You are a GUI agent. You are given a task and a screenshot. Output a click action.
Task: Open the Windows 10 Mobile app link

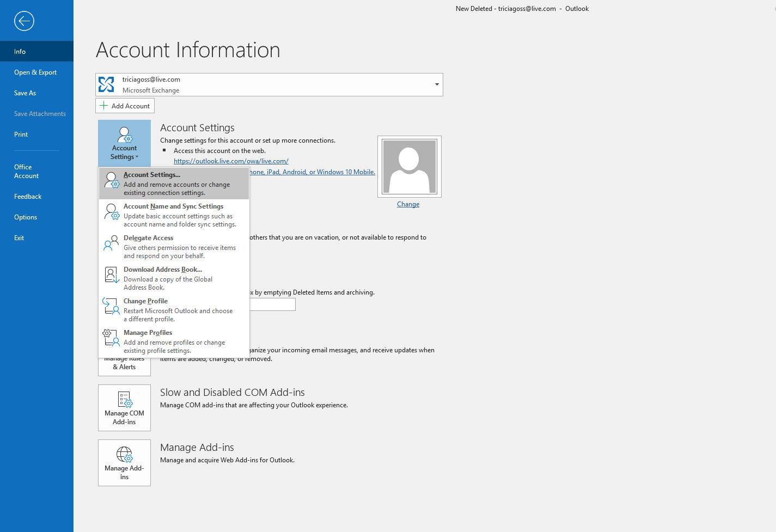tap(313, 172)
